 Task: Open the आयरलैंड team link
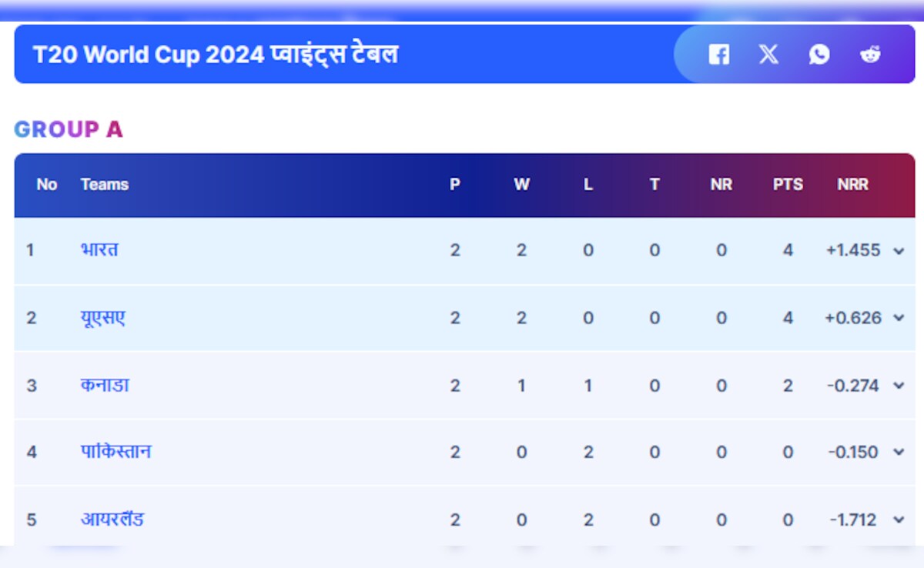coord(112,520)
